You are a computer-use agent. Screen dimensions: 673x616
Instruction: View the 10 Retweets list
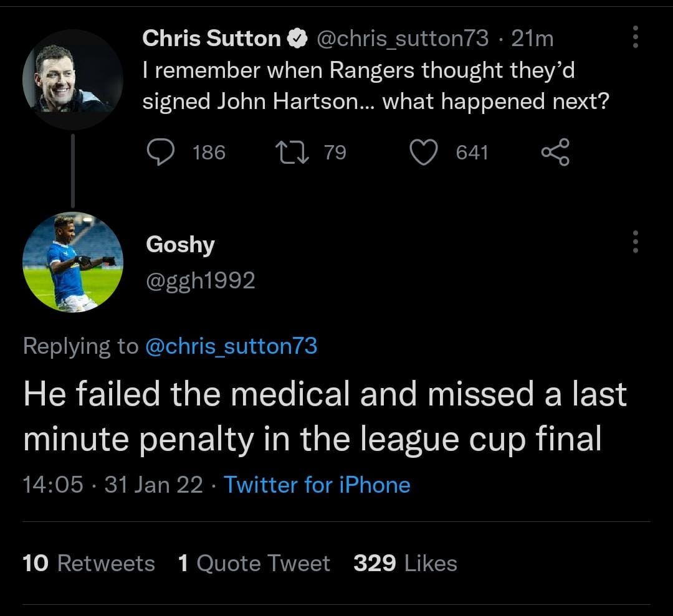click(x=88, y=563)
